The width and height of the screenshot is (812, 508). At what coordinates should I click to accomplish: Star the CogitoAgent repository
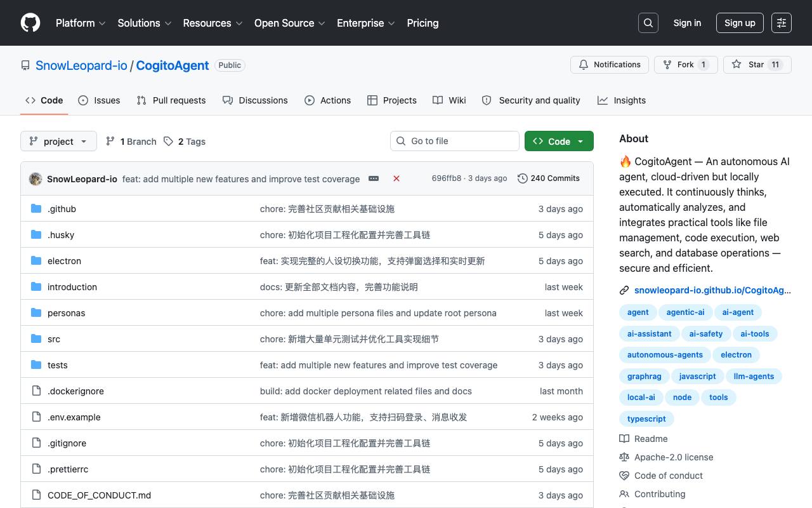click(x=757, y=65)
